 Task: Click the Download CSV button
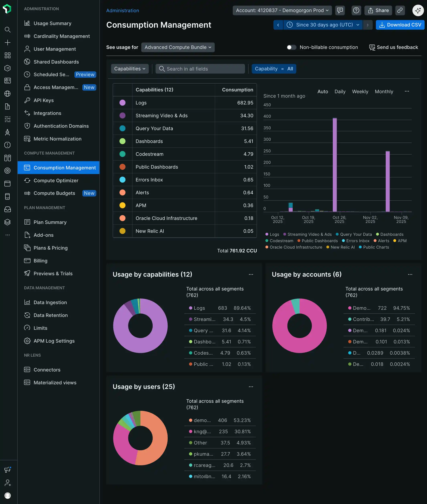click(x=400, y=25)
